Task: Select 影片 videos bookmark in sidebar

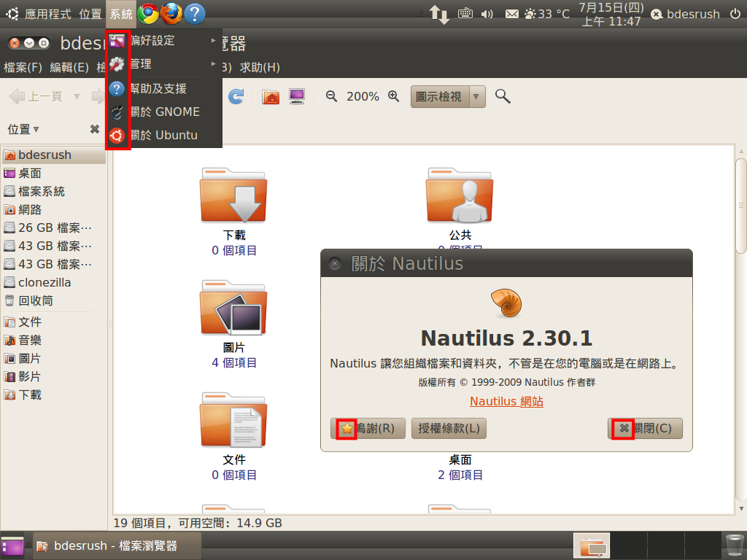Action: click(x=53, y=377)
